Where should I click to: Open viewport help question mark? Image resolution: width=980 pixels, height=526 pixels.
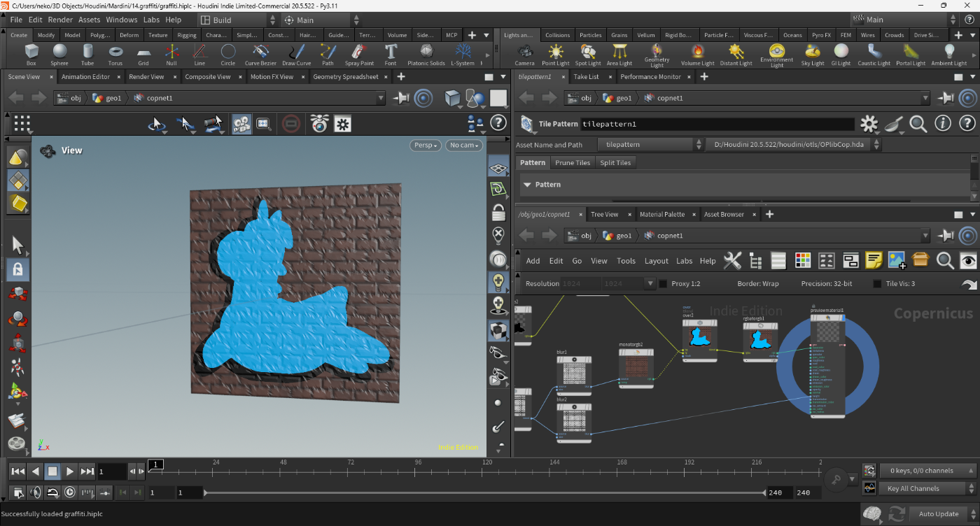(x=498, y=123)
